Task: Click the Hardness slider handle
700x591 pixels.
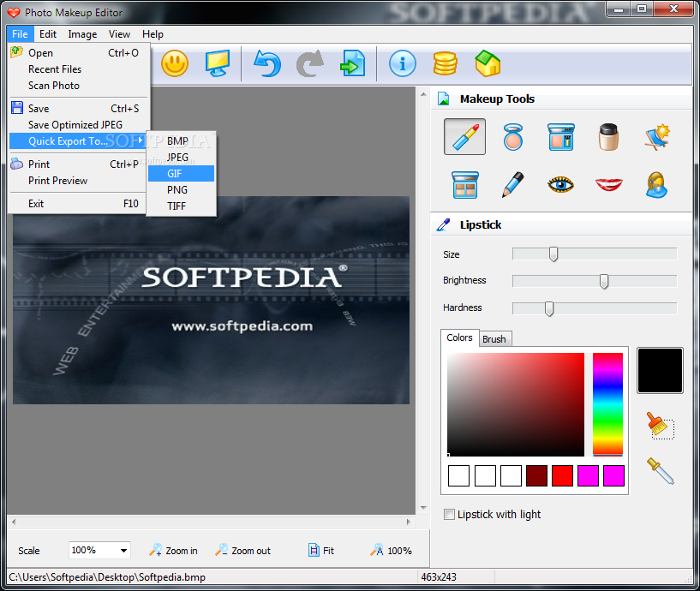Action: 549,308
